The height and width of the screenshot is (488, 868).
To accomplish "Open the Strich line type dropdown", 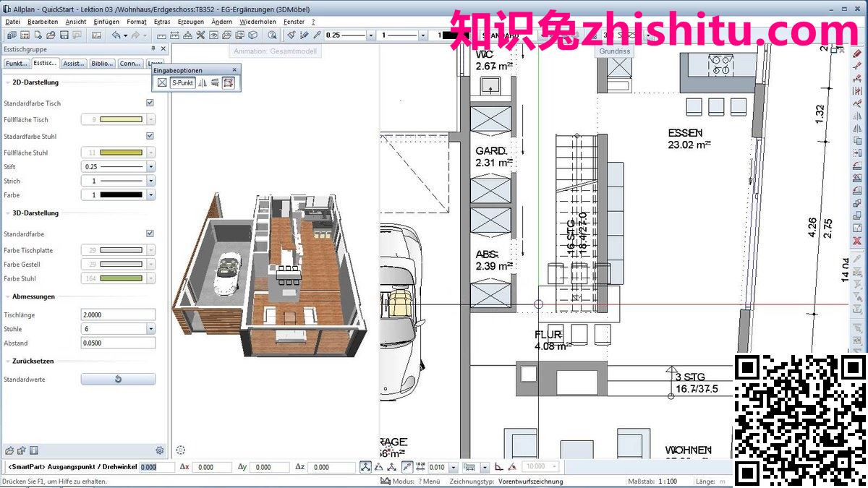I will point(151,181).
